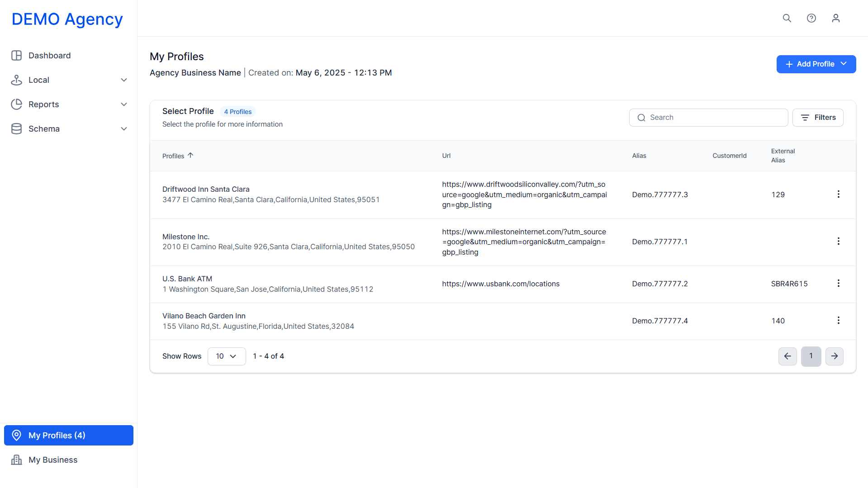The image size is (868, 488).
Task: Go to the previous page arrow
Action: click(x=787, y=356)
